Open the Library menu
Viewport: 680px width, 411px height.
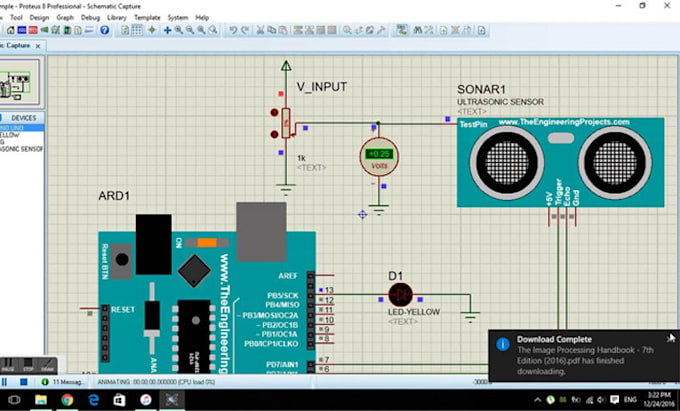pyautogui.click(x=117, y=17)
